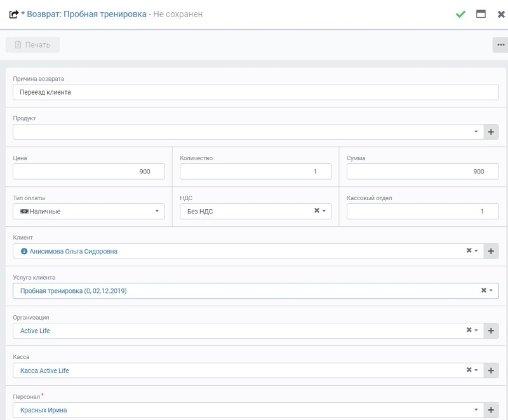Close the refund form with the X
The image size is (508, 420).
coord(501,14)
